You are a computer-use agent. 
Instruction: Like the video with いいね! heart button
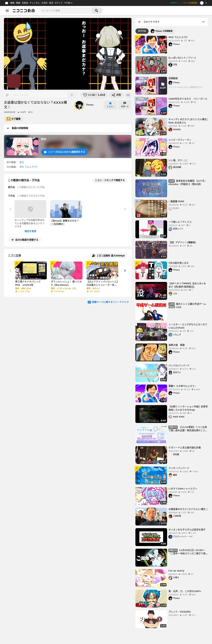click(x=94, y=95)
